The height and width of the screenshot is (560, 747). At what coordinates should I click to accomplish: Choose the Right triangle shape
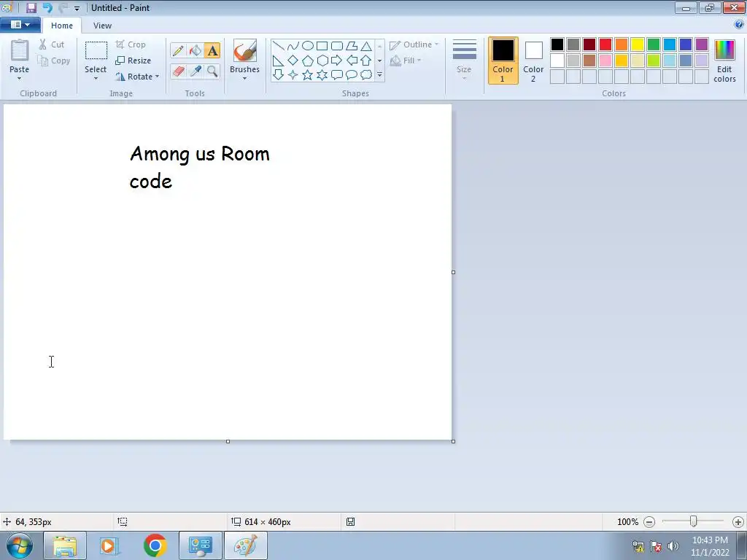[279, 61]
